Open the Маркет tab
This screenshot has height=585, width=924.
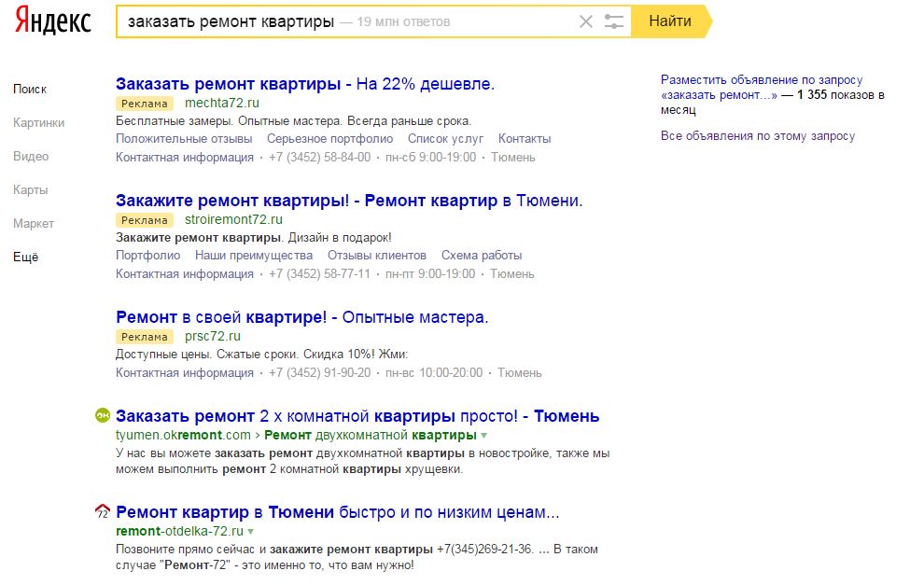[34, 224]
